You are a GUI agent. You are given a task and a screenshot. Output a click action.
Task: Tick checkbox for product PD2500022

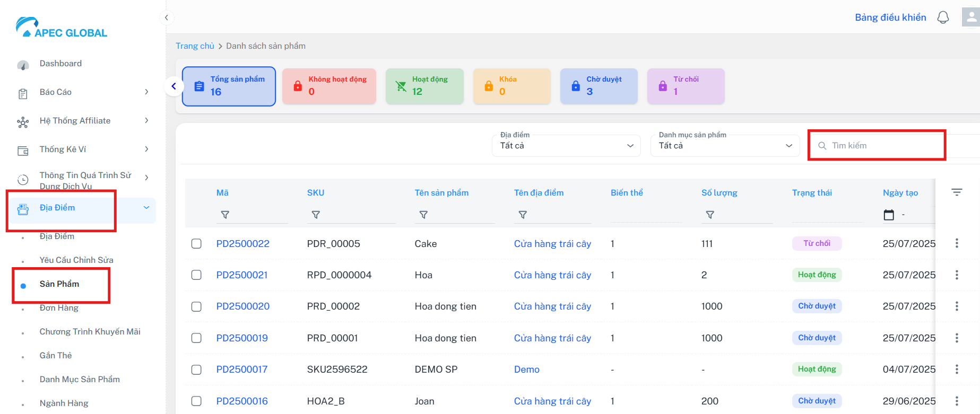tap(196, 244)
